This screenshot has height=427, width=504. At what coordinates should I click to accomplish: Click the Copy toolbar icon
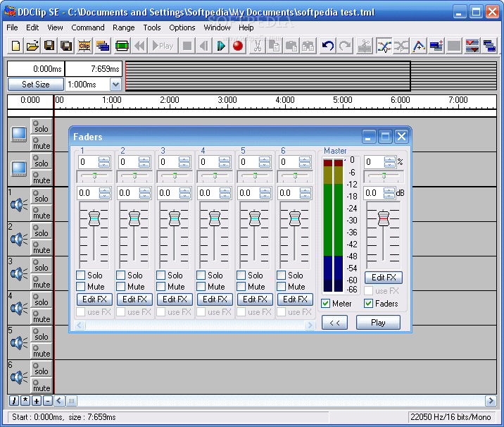pyautogui.click(x=275, y=46)
